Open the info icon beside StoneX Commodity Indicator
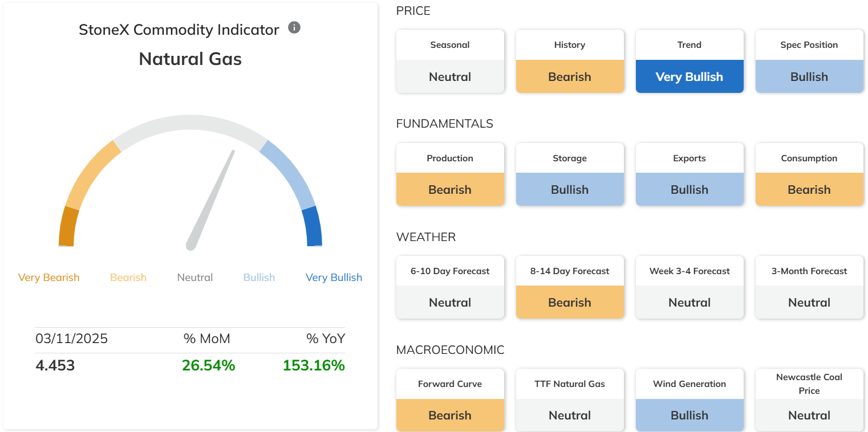This screenshot has width=868, height=432. click(x=294, y=27)
